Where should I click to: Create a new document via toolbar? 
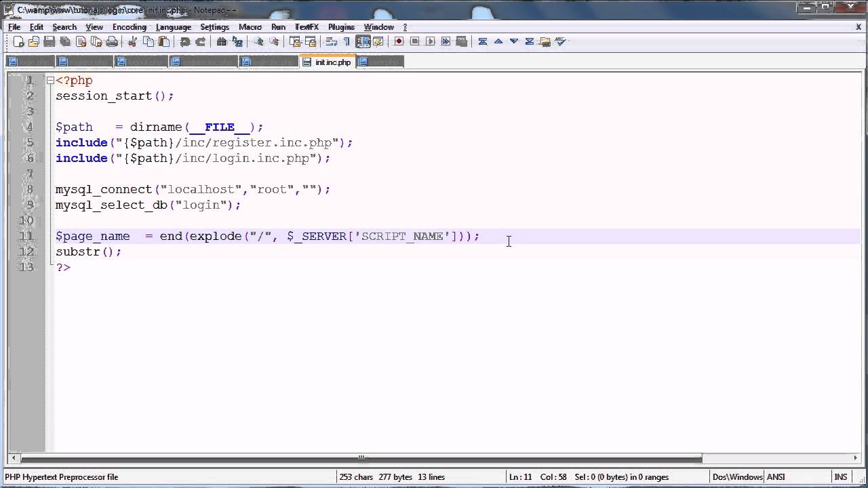(x=19, y=41)
